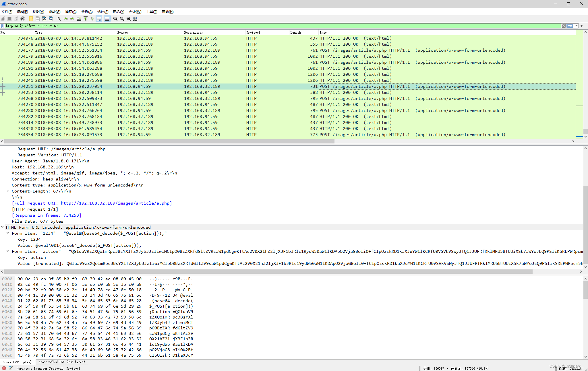Click the restart capture icon
Viewport: 588px width, 371px height.
click(16, 19)
